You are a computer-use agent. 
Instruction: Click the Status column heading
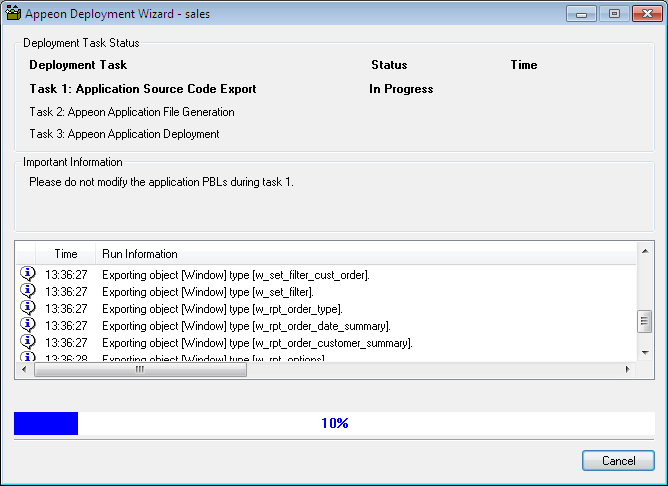point(389,65)
